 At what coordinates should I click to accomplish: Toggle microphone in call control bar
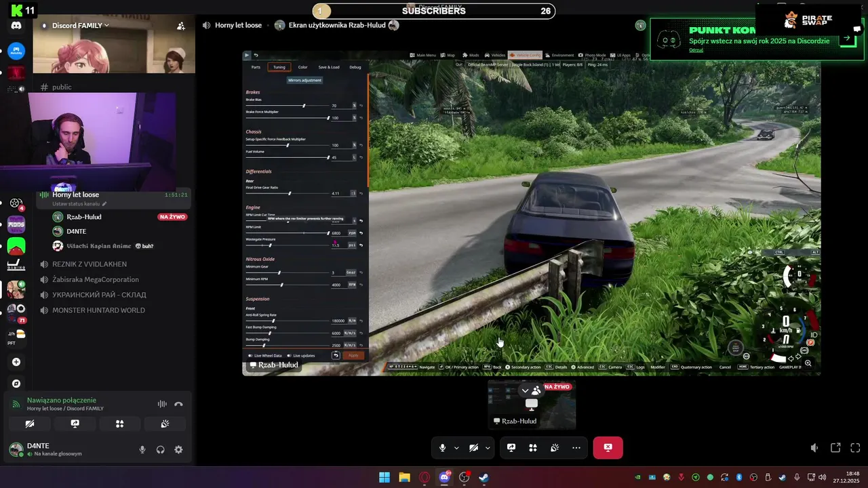[x=442, y=447]
